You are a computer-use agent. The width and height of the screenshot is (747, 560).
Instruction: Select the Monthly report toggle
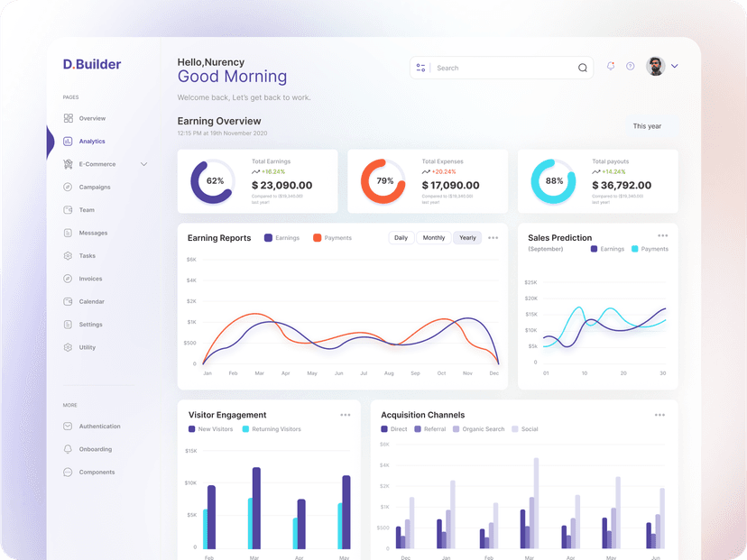pos(434,238)
